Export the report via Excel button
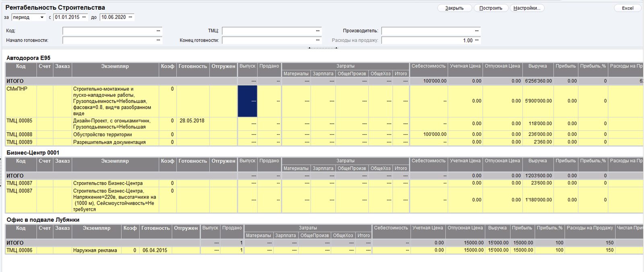This screenshot has width=644, height=272. [x=627, y=8]
